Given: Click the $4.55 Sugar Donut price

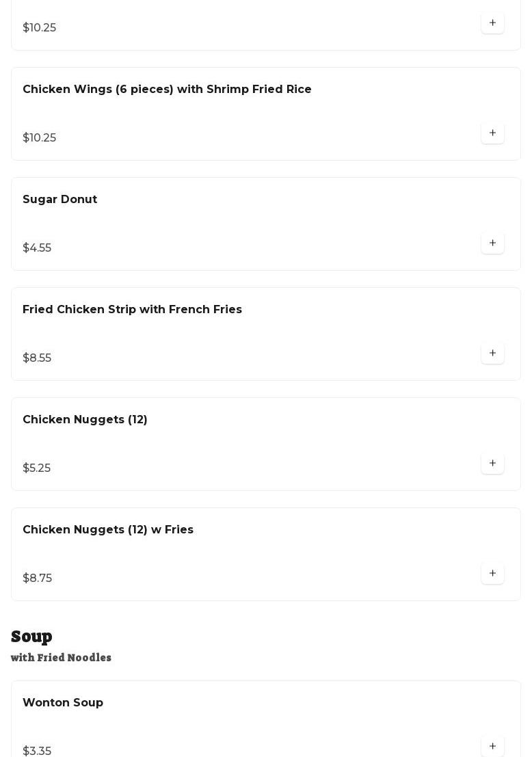Looking at the screenshot, I should tap(37, 248).
